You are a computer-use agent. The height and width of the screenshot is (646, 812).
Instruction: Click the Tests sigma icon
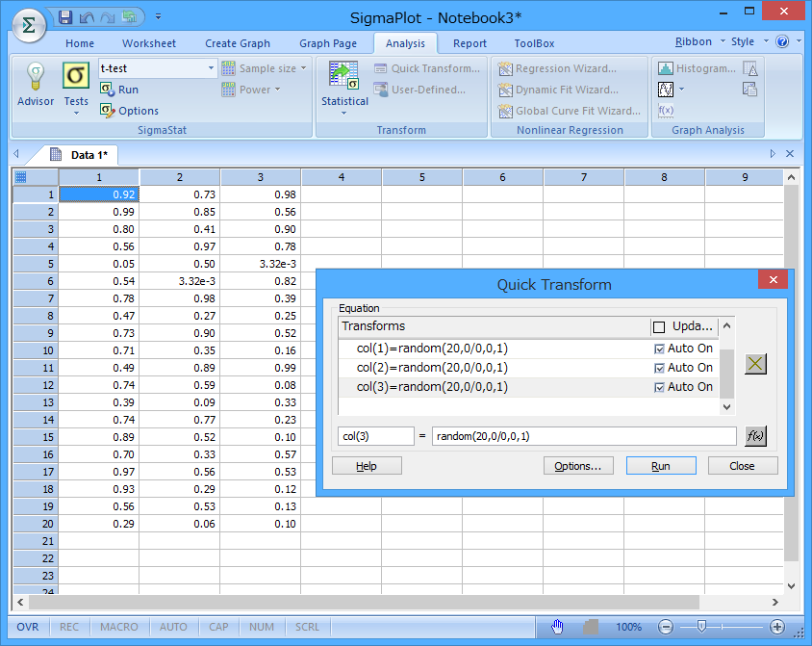tap(76, 76)
